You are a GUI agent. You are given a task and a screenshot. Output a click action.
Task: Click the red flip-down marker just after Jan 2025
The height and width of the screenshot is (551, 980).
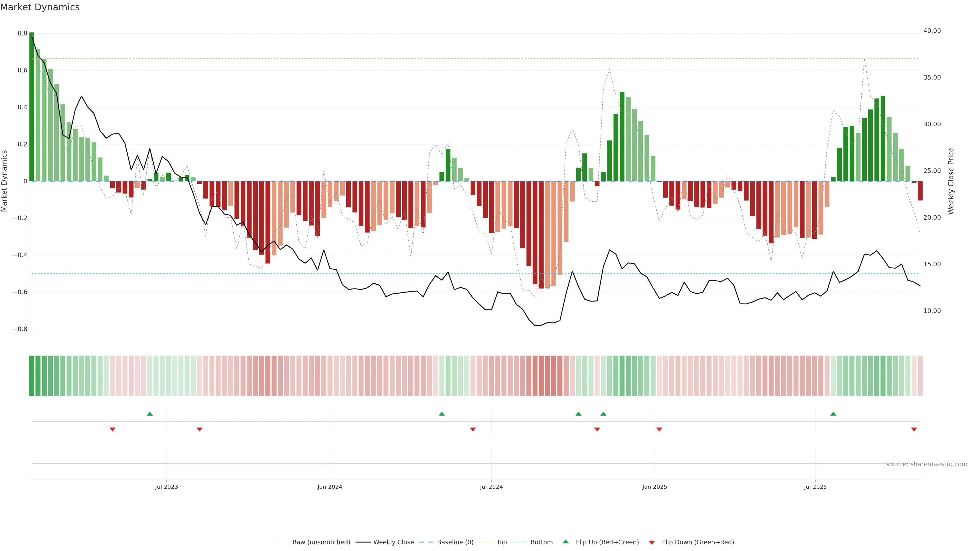pos(659,429)
